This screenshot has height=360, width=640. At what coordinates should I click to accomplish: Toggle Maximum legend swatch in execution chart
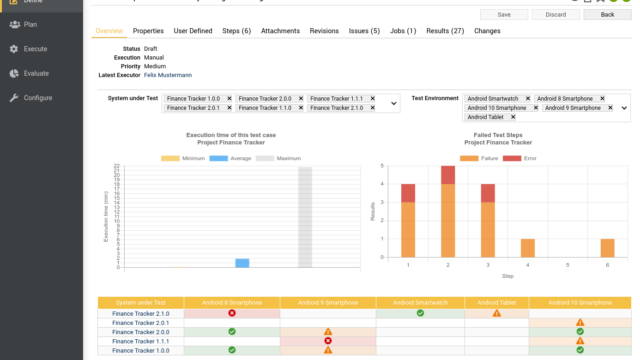(265, 158)
